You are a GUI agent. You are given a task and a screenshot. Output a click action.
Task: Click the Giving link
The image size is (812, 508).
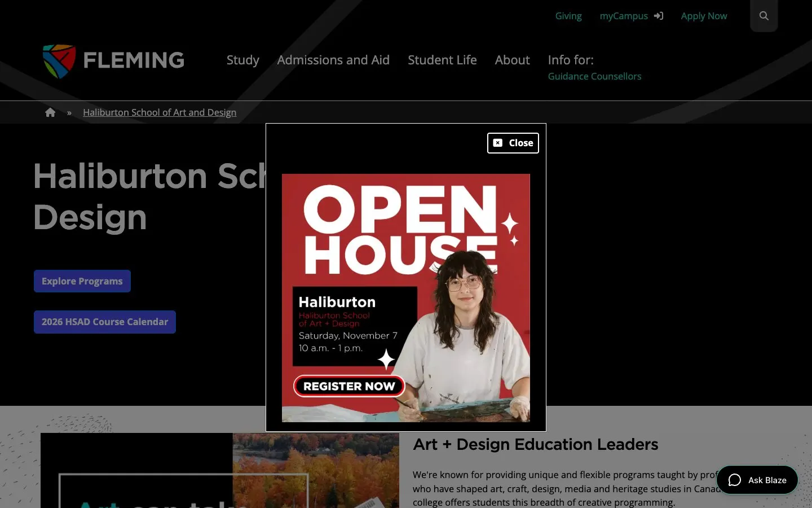click(568, 16)
